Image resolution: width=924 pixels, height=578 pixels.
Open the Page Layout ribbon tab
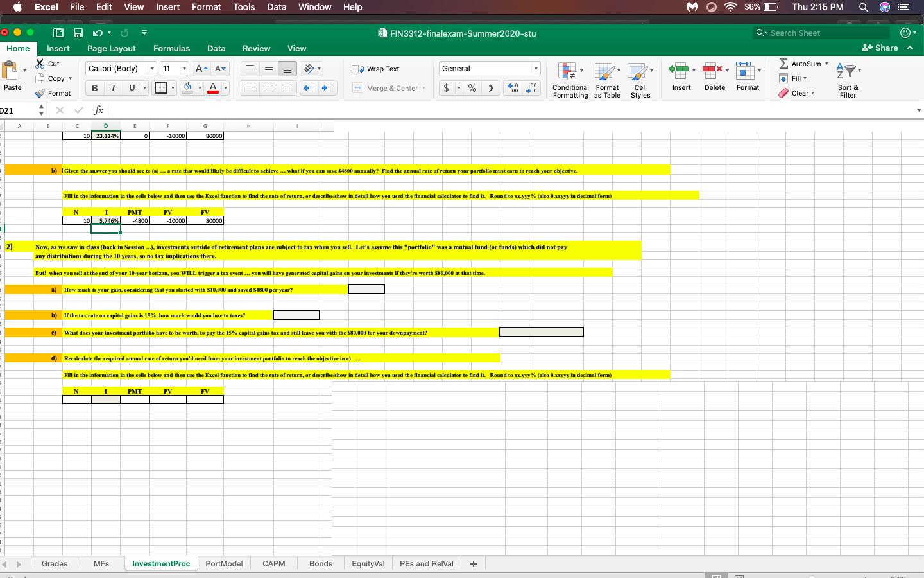point(112,48)
